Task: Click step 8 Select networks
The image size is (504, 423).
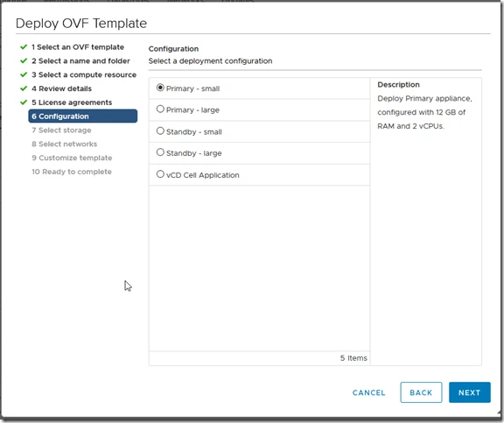Action: pyautogui.click(x=64, y=145)
